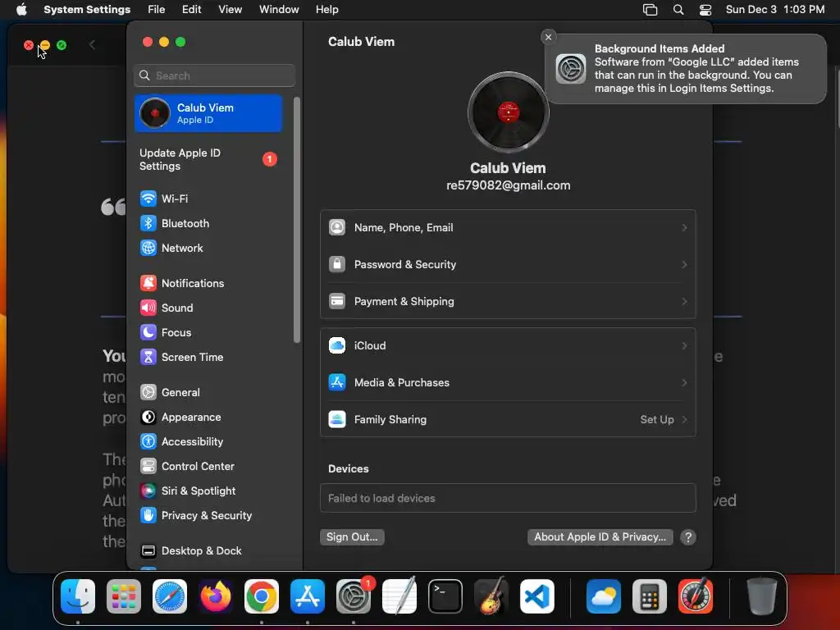Open Spotlight search in menu bar

coord(678,10)
